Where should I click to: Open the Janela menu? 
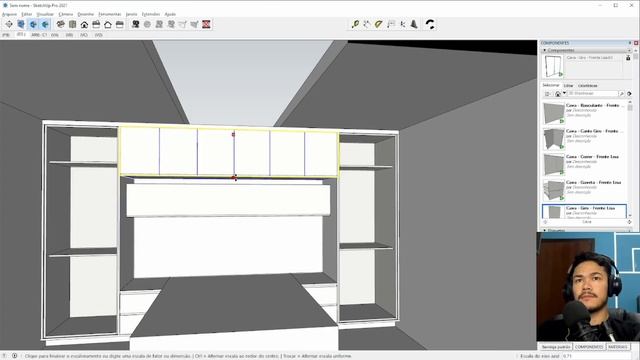pos(131,14)
